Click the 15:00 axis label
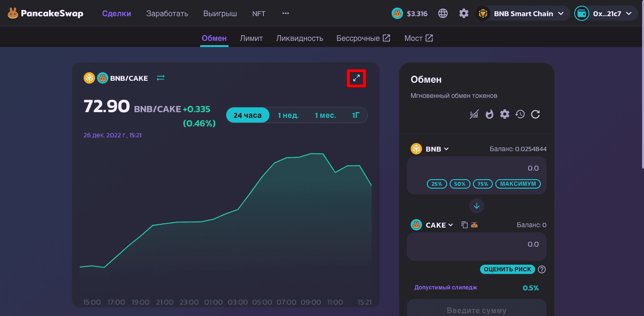The image size is (644, 316). [92, 302]
